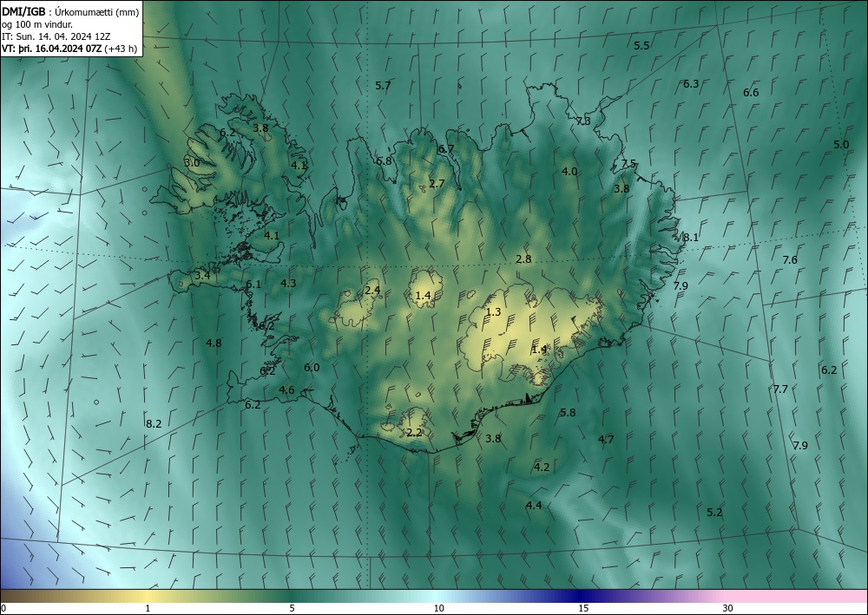This screenshot has width=868, height=615.
Task: Click the title text "DMI/IGB : Úrkomumætti (mm)"
Action: point(70,12)
